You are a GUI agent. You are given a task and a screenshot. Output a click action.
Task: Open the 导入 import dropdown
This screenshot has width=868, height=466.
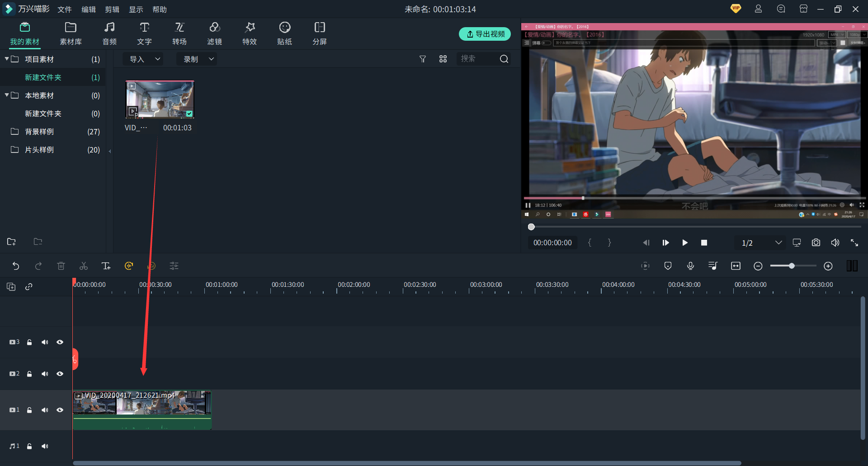pos(144,59)
